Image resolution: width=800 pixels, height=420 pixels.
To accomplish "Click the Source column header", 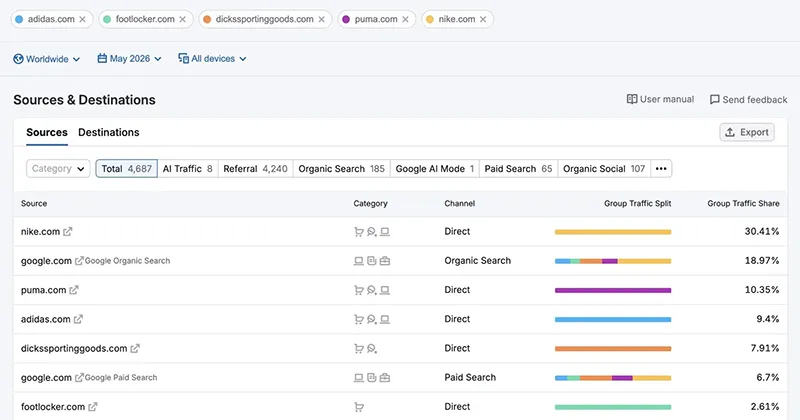I will 34,204.
